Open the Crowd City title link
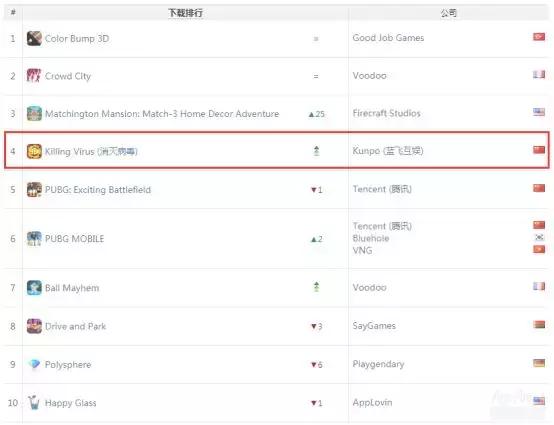 (68, 76)
